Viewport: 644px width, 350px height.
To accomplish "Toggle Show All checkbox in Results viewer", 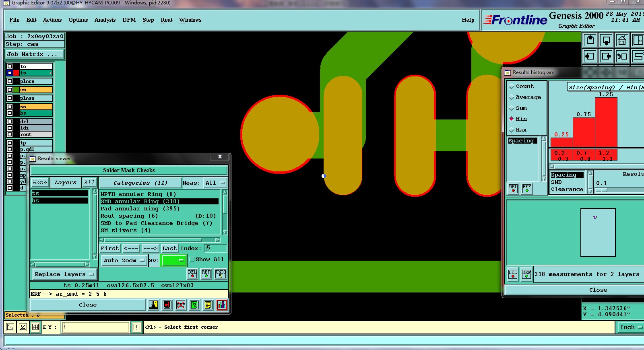I will click(x=192, y=259).
